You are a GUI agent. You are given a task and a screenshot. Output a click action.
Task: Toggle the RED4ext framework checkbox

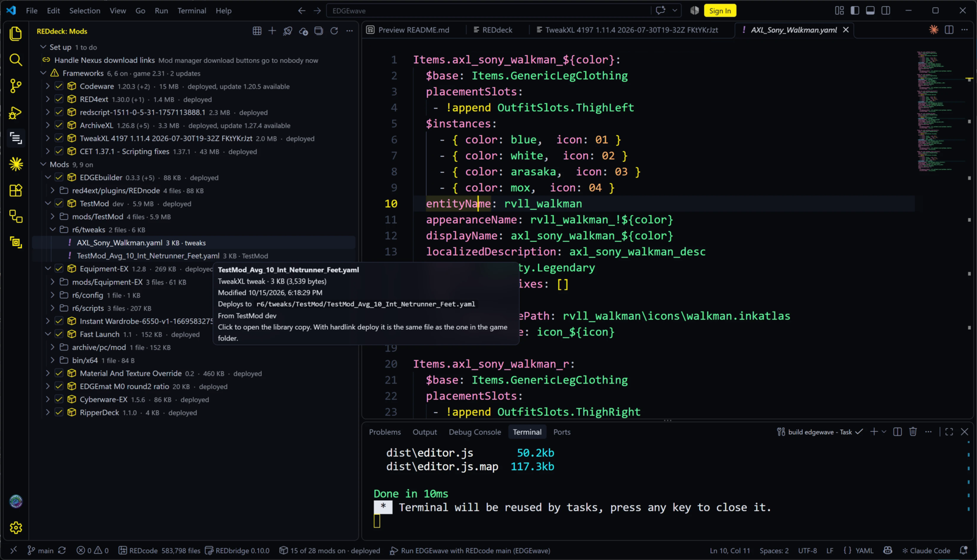coord(59,99)
